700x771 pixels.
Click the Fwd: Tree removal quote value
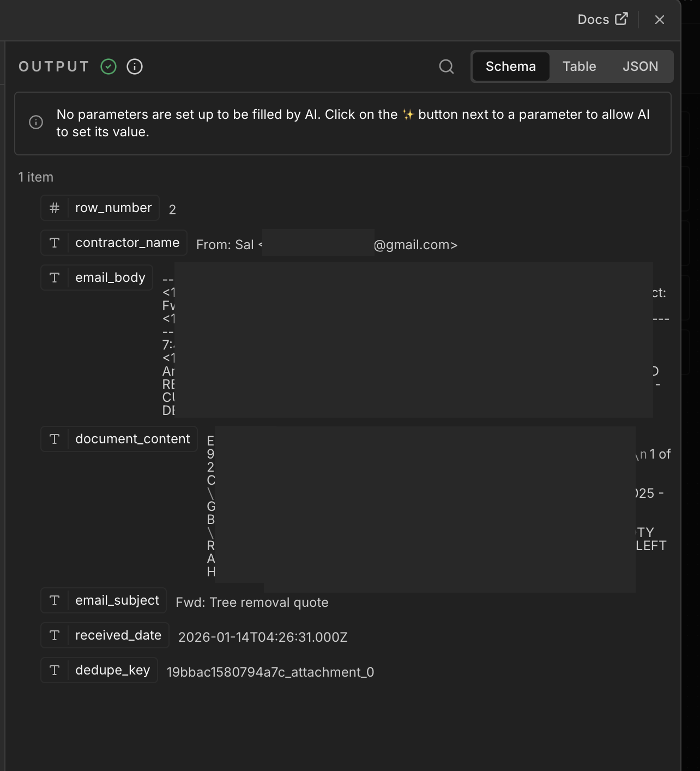pyautogui.click(x=252, y=603)
